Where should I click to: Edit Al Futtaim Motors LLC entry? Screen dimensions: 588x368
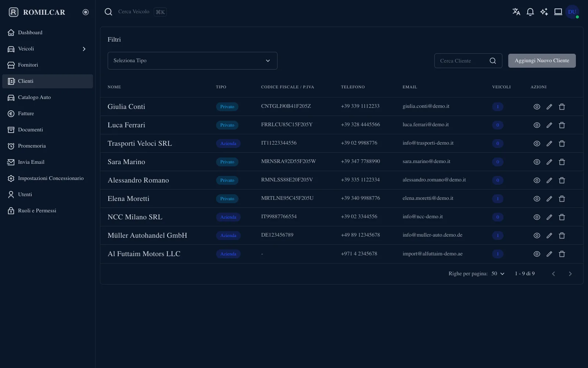tap(549, 254)
